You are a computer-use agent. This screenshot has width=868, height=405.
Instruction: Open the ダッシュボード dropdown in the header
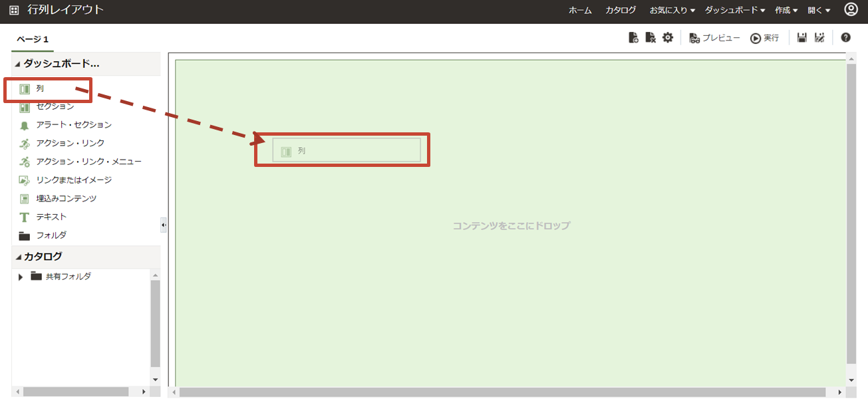[x=735, y=10]
